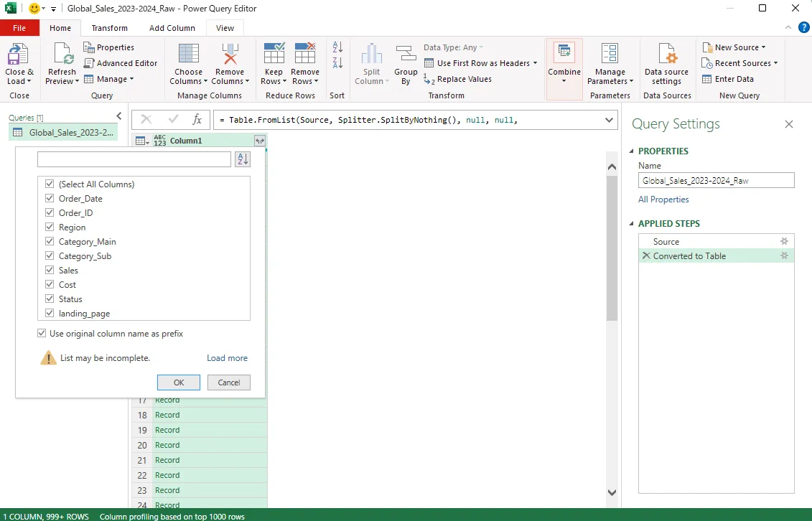812x521 pixels.
Task: Click Use First Row as Headers
Action: (481, 63)
